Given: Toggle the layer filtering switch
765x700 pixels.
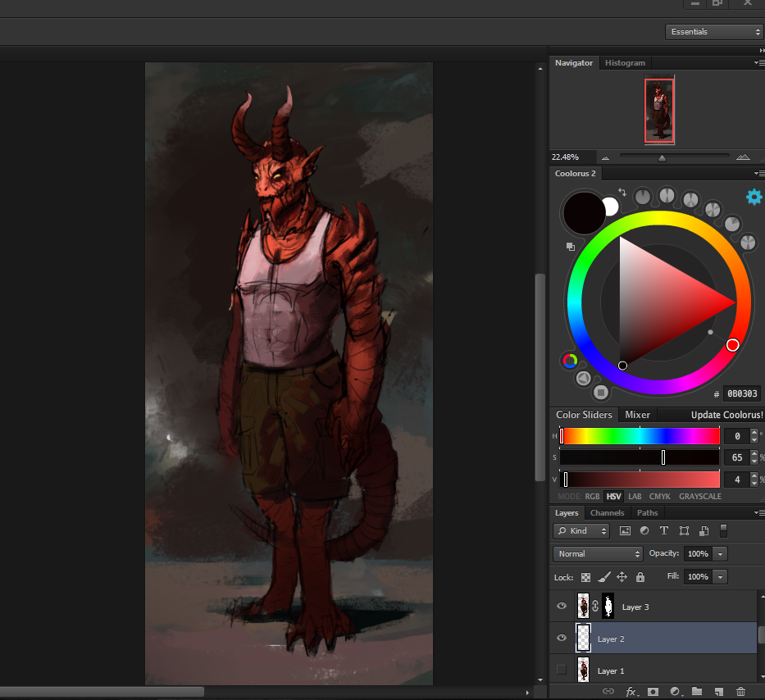Looking at the screenshot, I should click(723, 530).
